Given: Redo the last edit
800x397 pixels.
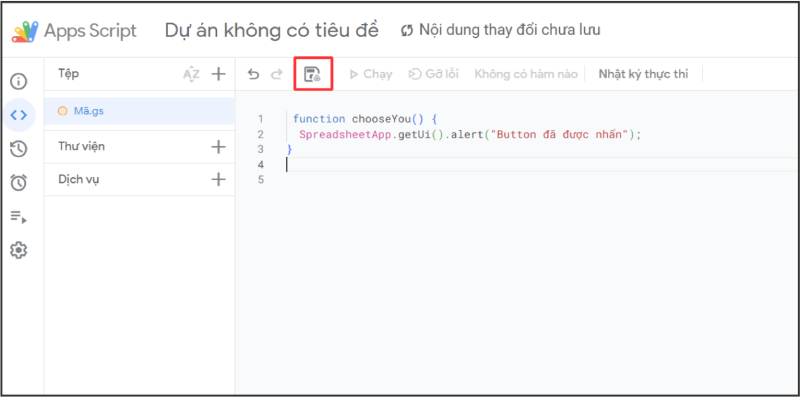Looking at the screenshot, I should (277, 75).
